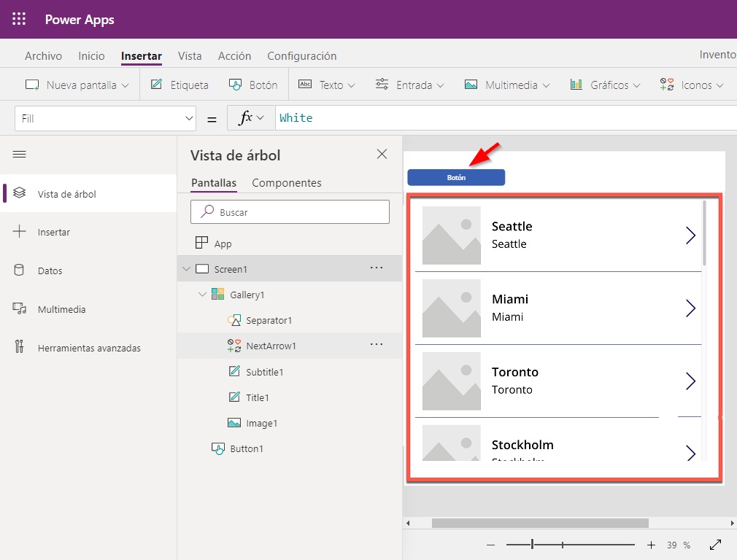The width and height of the screenshot is (737, 560).
Task: Select Button1 in the tree view
Action: click(x=290, y=448)
